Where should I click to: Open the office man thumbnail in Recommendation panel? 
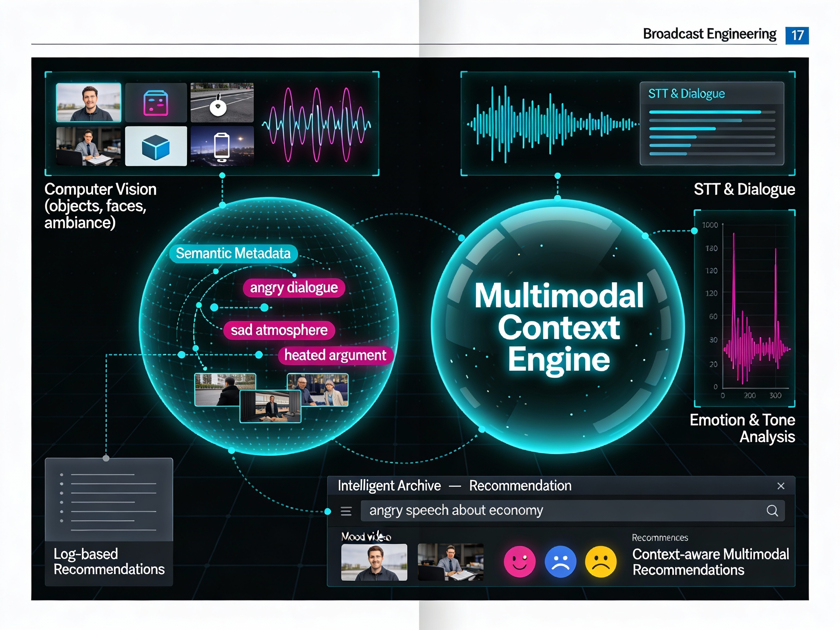point(450,562)
